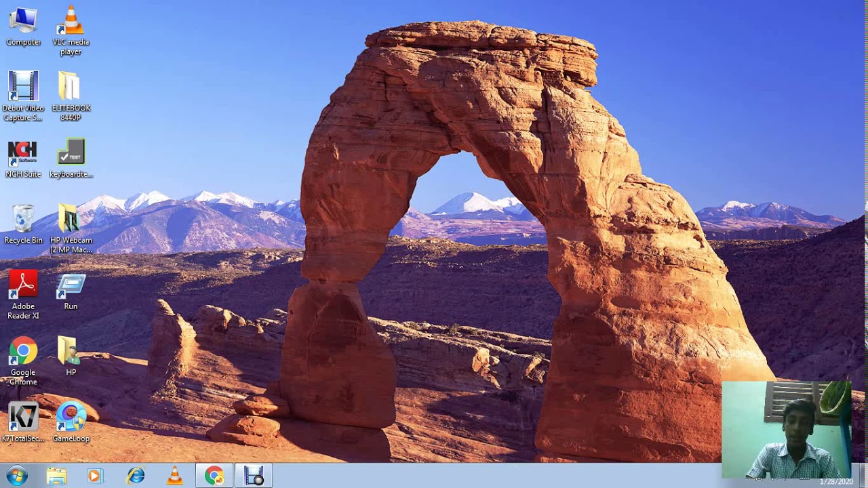Open the ELITEBOOK 8440P folder
Screen dimensions: 868x488
pos(71,96)
